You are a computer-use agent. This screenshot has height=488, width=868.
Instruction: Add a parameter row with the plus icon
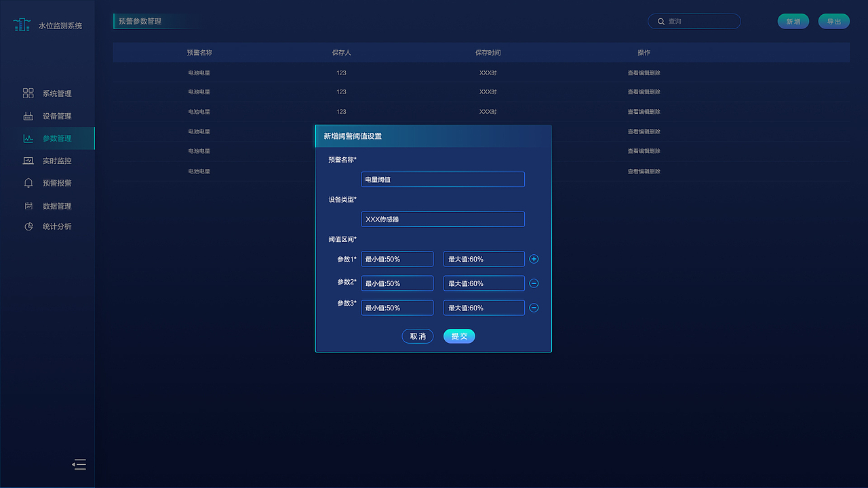534,259
